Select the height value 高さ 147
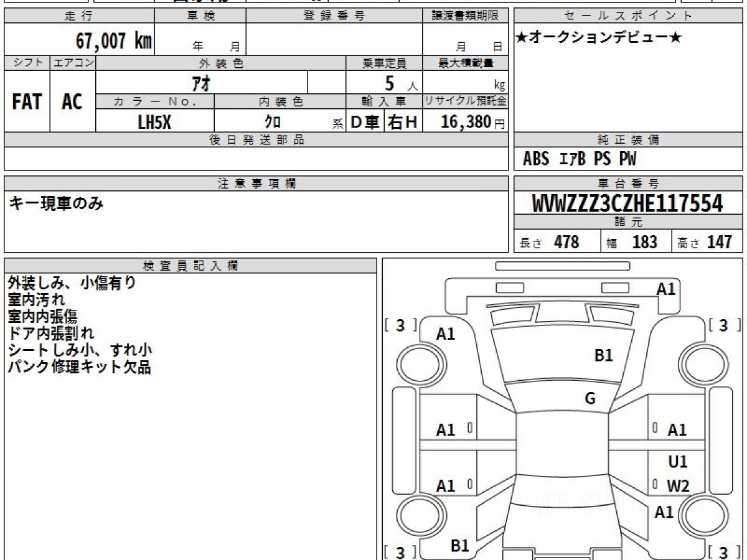The image size is (747, 560). tap(705, 242)
